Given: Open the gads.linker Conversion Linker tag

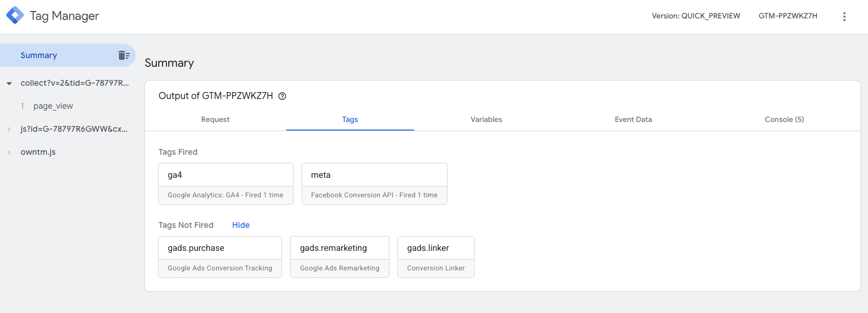Looking at the screenshot, I should [x=435, y=257].
